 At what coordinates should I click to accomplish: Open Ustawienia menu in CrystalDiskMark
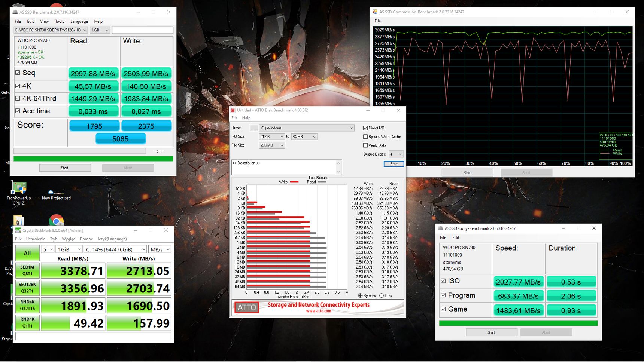click(x=36, y=239)
